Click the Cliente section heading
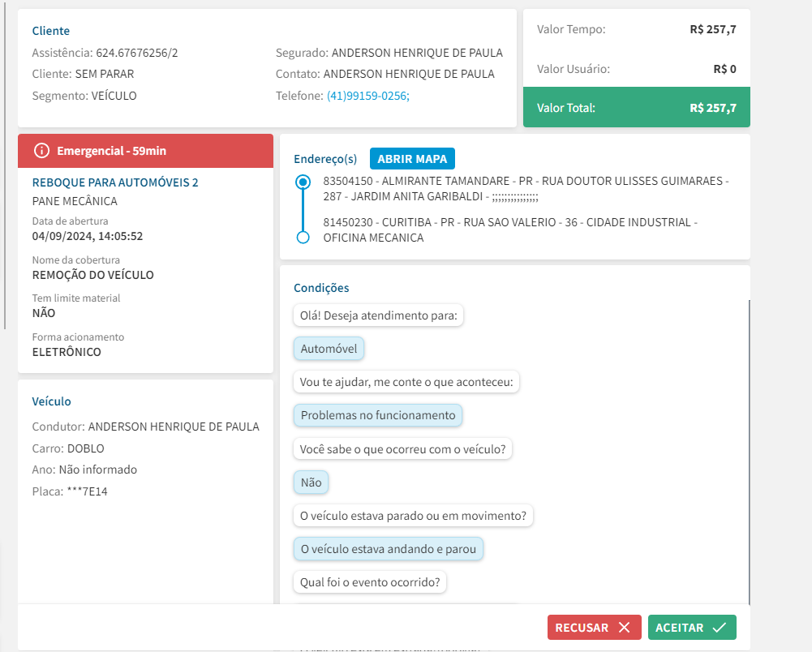This screenshot has width=812, height=652. point(51,31)
